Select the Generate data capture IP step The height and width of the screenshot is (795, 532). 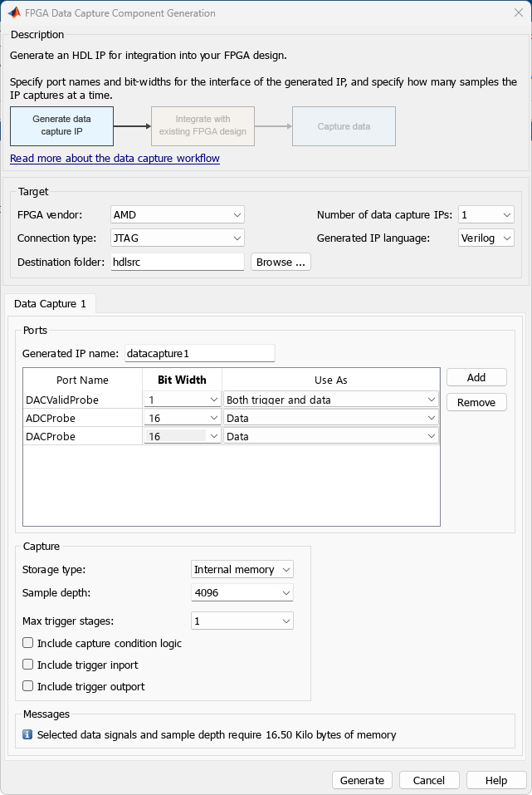click(x=62, y=126)
